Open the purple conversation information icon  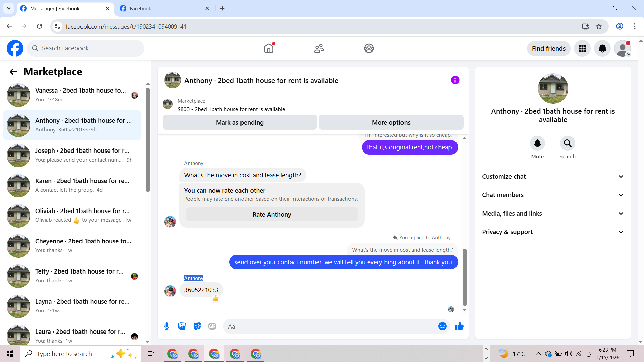tap(455, 80)
